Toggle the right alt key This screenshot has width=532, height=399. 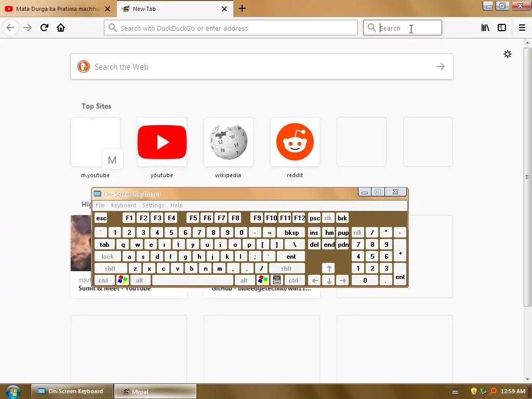(x=244, y=280)
